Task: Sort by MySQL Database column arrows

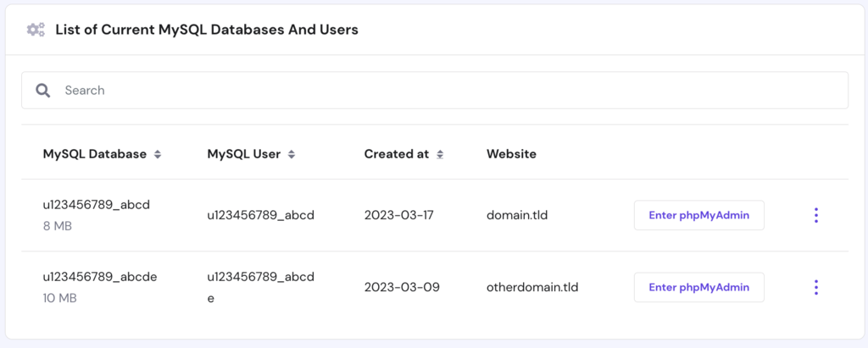Action: click(158, 155)
